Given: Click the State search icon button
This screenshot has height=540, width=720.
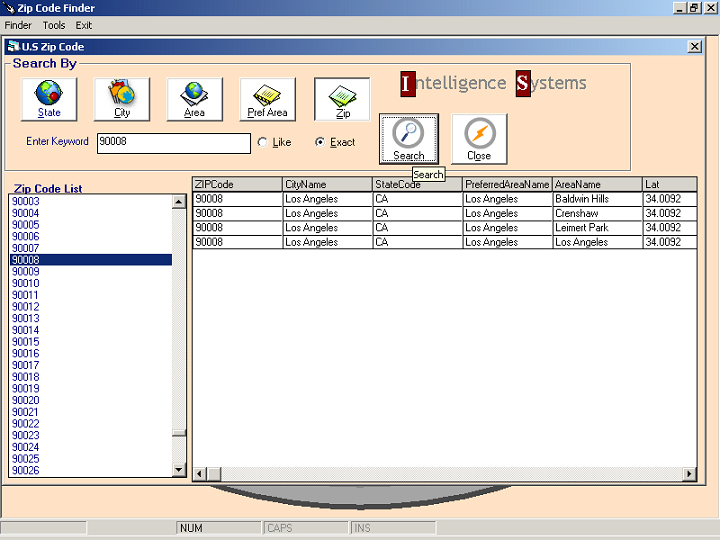Looking at the screenshot, I should [x=49, y=99].
